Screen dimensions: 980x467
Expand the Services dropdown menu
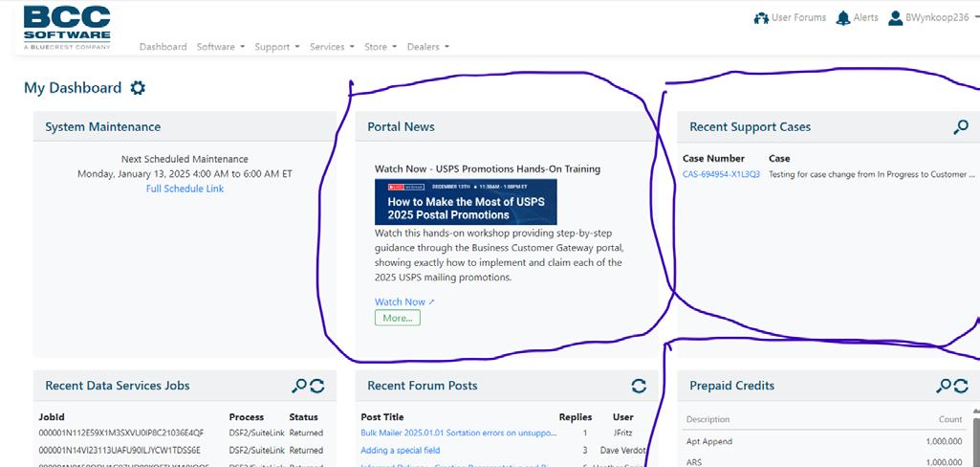point(332,47)
